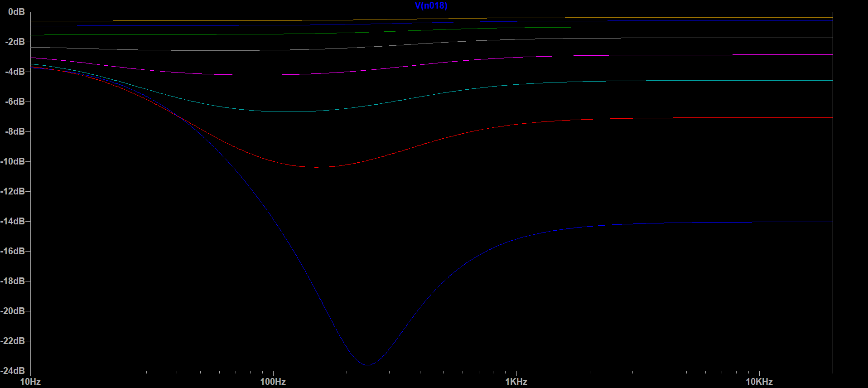The height and width of the screenshot is (388, 868).
Task: Click the -2dB axis label
Action: point(15,42)
